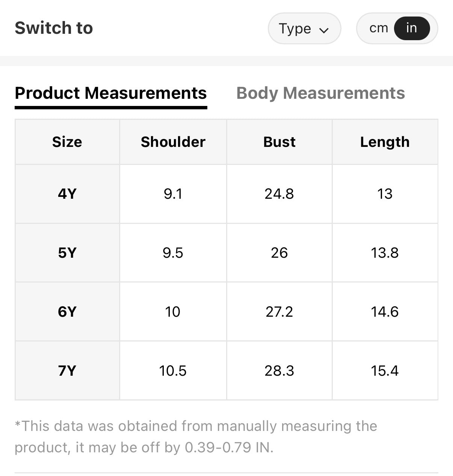Click the manual measurement disclaimer note
The width and height of the screenshot is (453, 476).
[x=195, y=437]
